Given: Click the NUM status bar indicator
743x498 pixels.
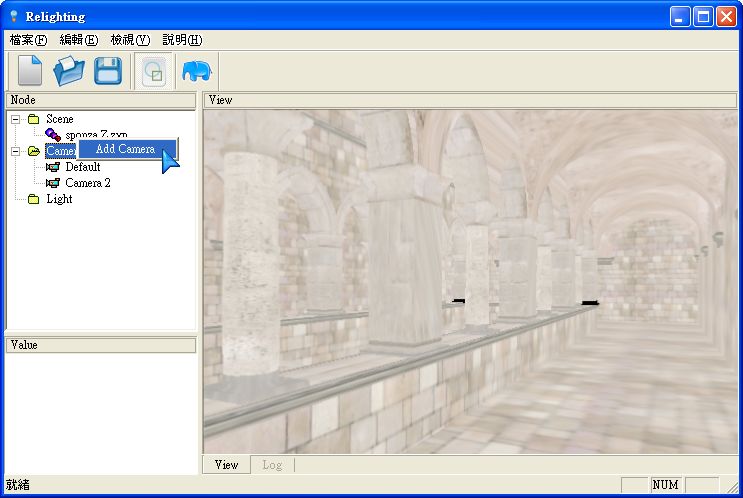Looking at the screenshot, I should point(666,485).
